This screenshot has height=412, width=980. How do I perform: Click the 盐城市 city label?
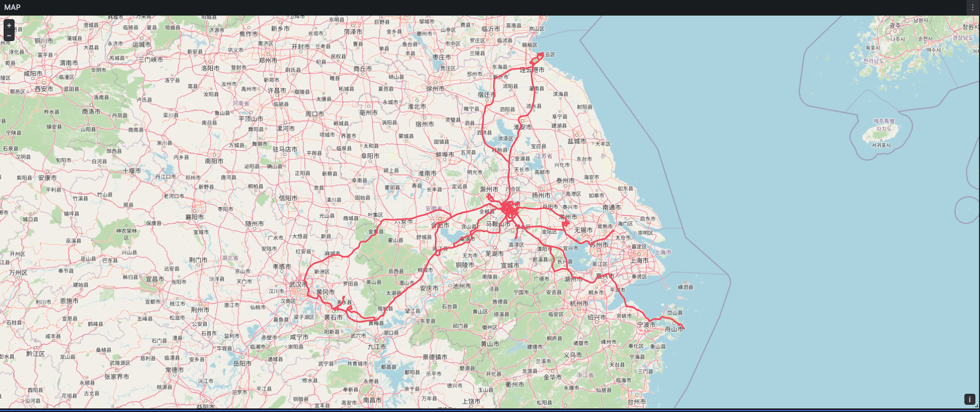click(x=576, y=141)
